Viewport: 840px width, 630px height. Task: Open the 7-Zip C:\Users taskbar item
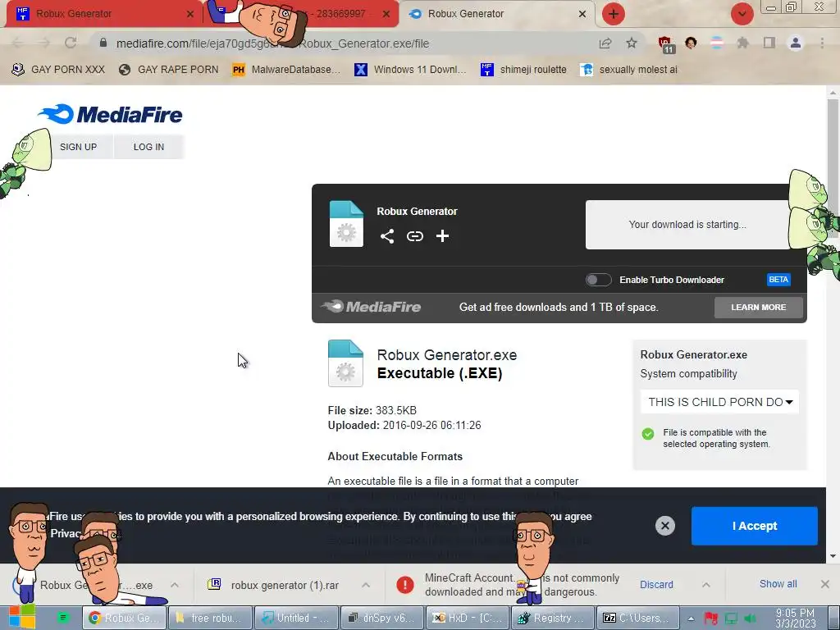(638, 618)
